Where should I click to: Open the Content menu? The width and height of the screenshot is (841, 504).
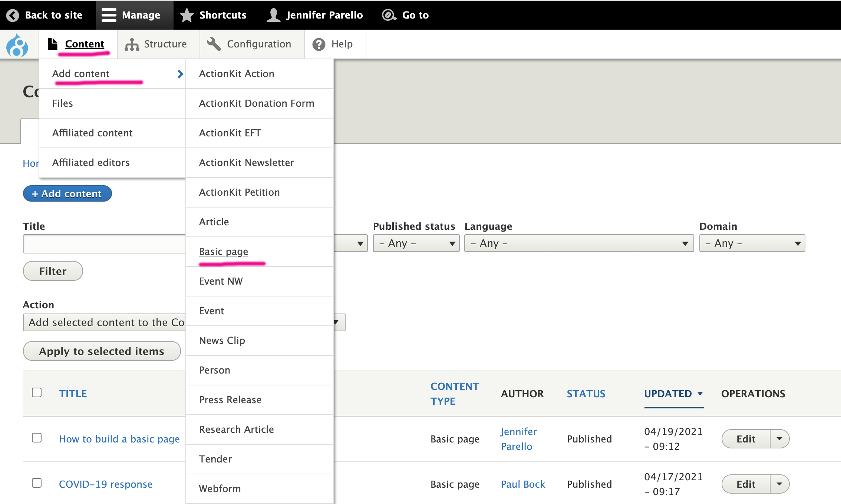[x=77, y=44]
